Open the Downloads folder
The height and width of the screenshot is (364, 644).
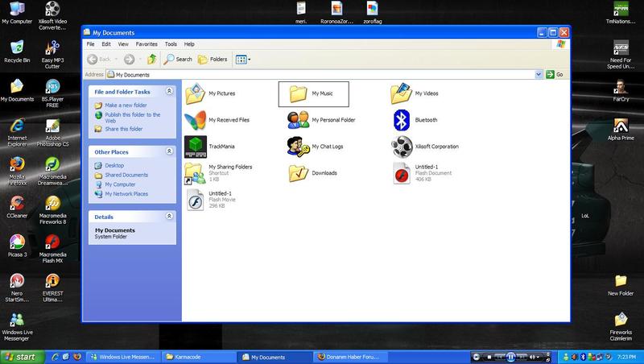click(x=299, y=173)
